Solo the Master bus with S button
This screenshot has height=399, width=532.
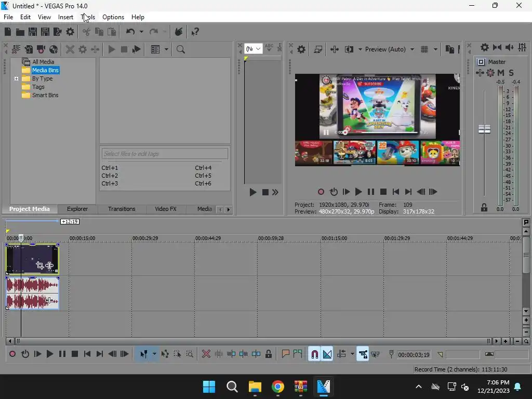pos(511,73)
